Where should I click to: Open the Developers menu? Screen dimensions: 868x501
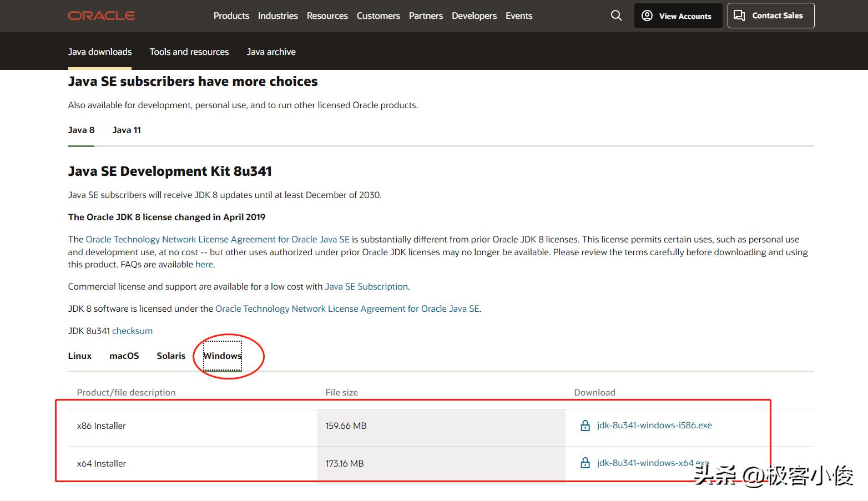(x=474, y=16)
